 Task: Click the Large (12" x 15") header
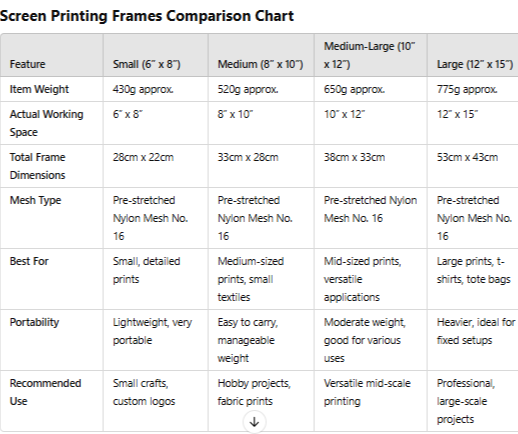[x=475, y=64]
